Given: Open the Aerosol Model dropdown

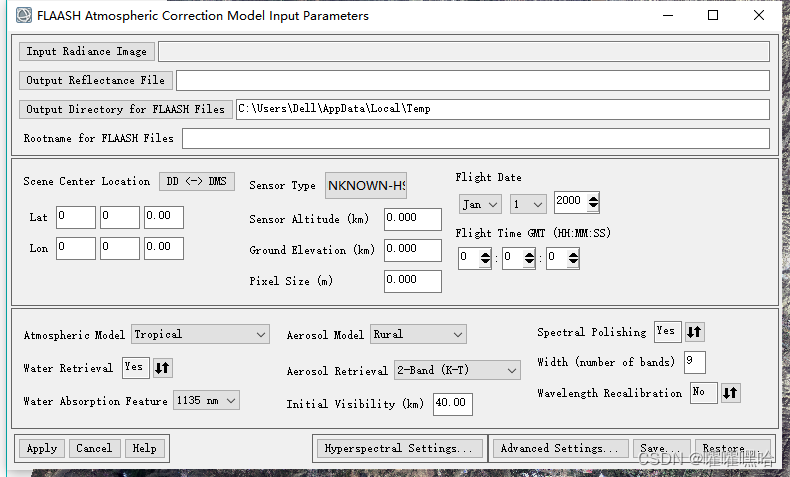Looking at the screenshot, I should pyautogui.click(x=418, y=334).
